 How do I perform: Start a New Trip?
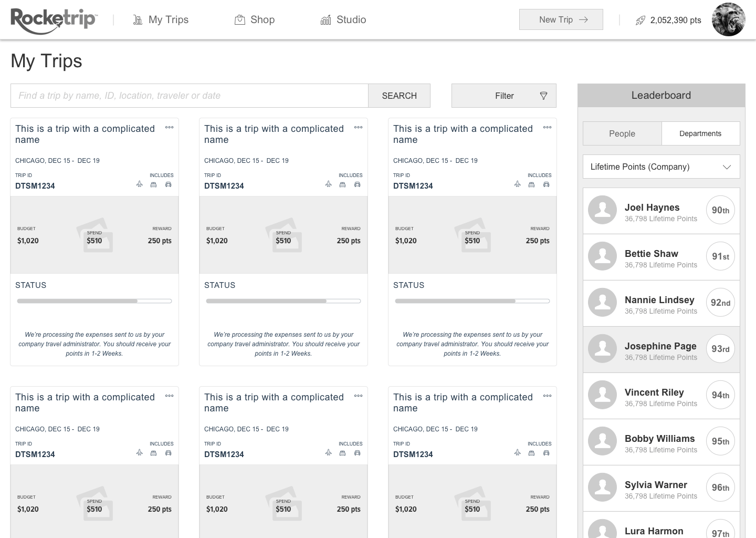click(561, 19)
